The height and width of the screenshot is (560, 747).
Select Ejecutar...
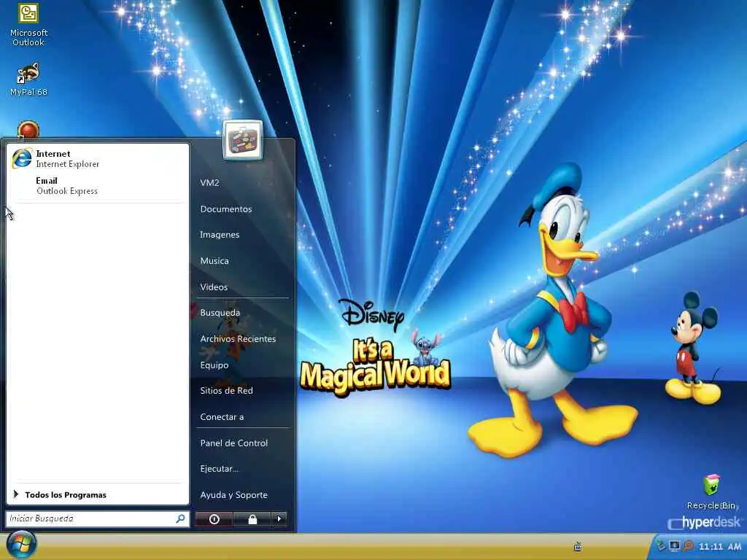(219, 469)
